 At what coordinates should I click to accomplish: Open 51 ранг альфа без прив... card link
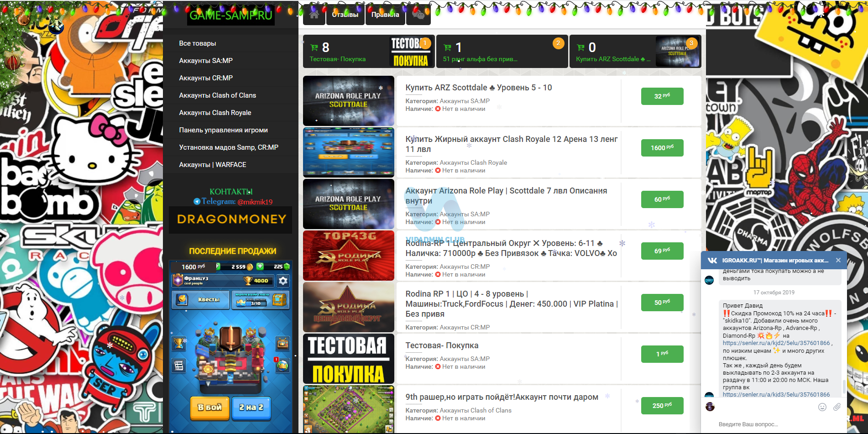pos(480,59)
